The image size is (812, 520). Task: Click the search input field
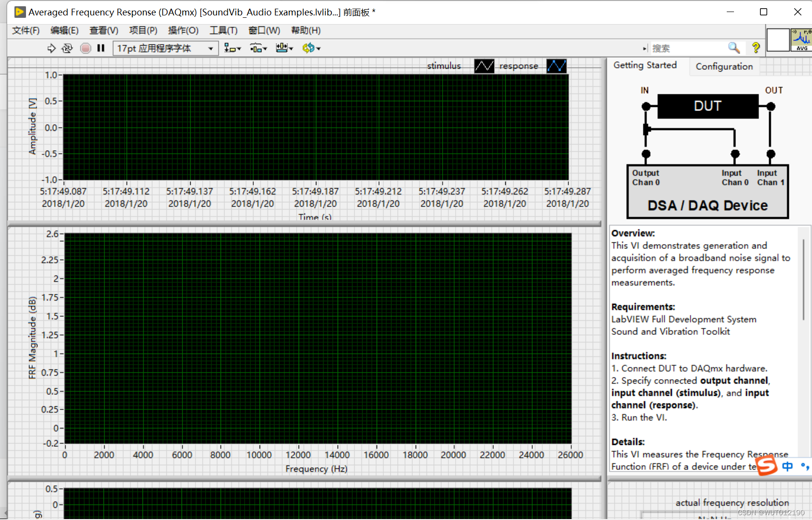[689, 48]
